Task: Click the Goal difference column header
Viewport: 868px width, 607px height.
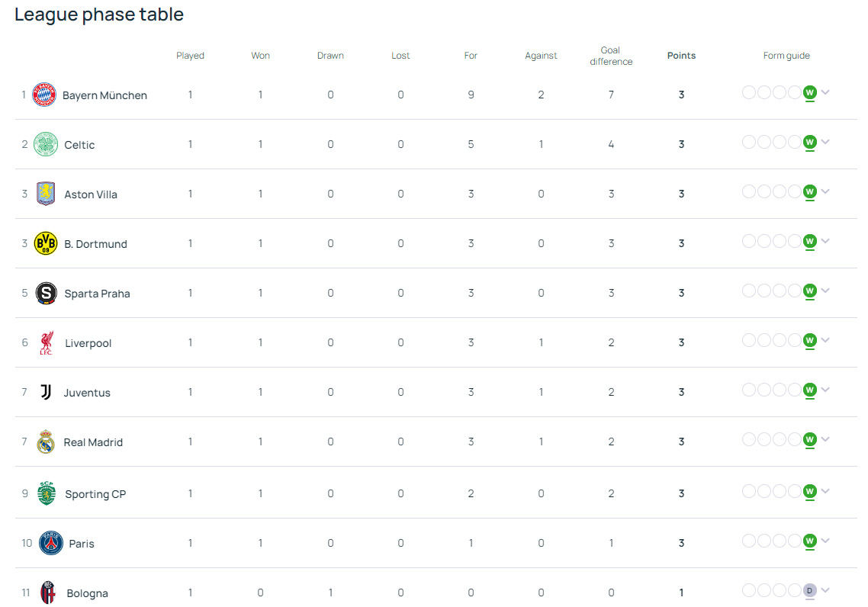Action: pos(611,56)
